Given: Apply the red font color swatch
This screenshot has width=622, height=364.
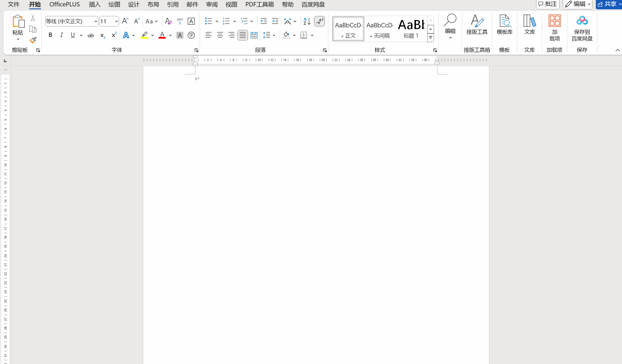Looking at the screenshot, I should [x=162, y=35].
